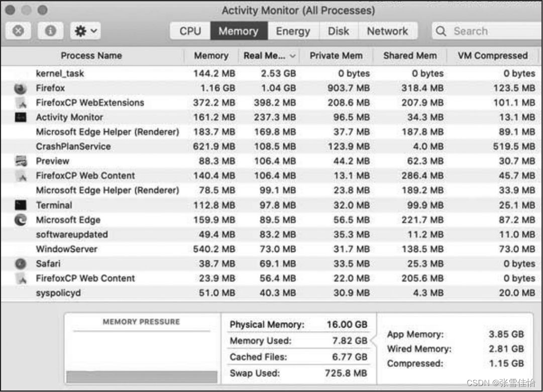Select the softwareupdated process
Screen dimensions: 543x392
[72, 235]
